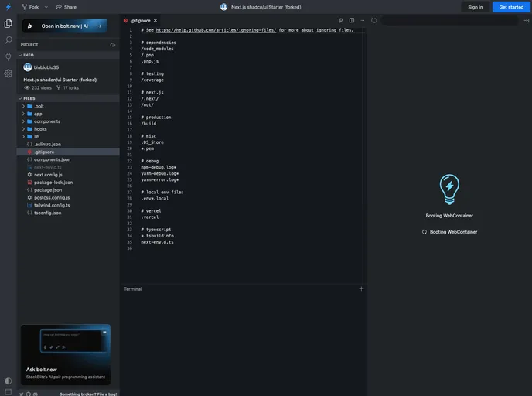Open the Settings gear sidebar icon
This screenshot has height=396, width=532.
(x=9, y=73)
